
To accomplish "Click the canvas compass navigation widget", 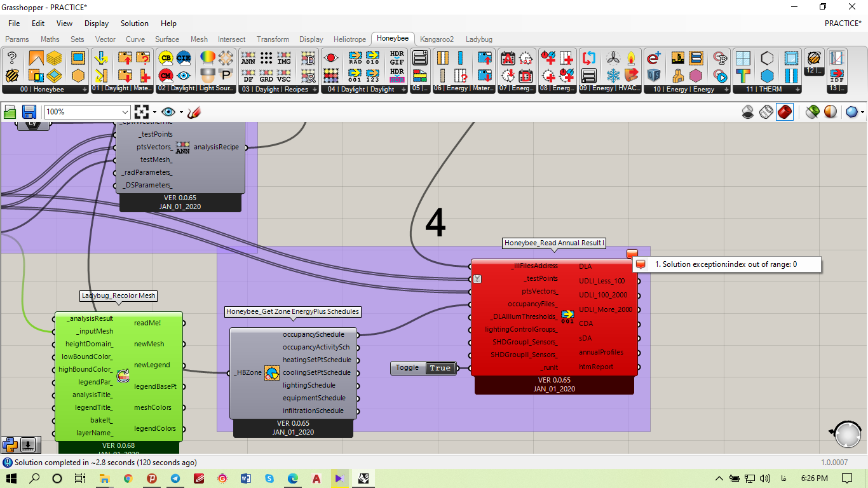I will tap(846, 435).
